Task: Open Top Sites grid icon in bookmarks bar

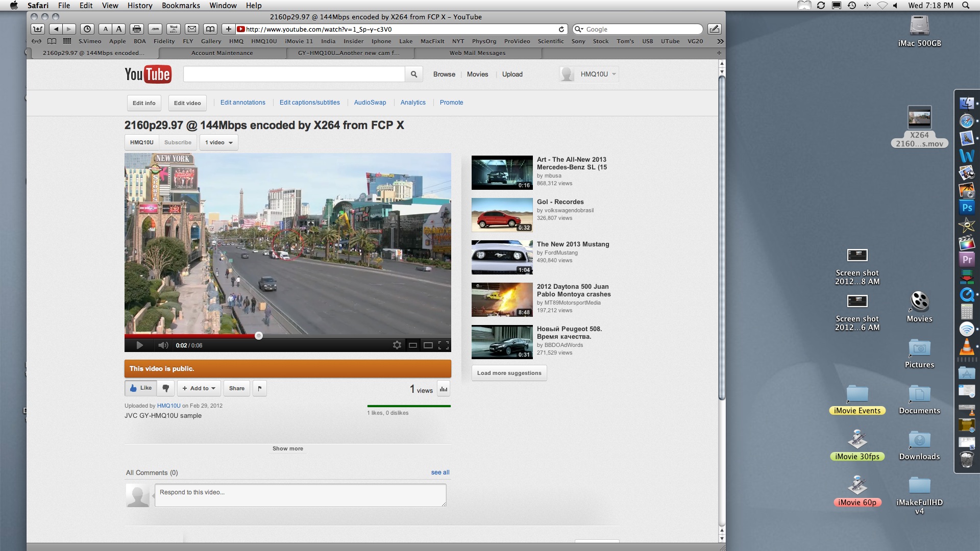Action: [x=67, y=41]
